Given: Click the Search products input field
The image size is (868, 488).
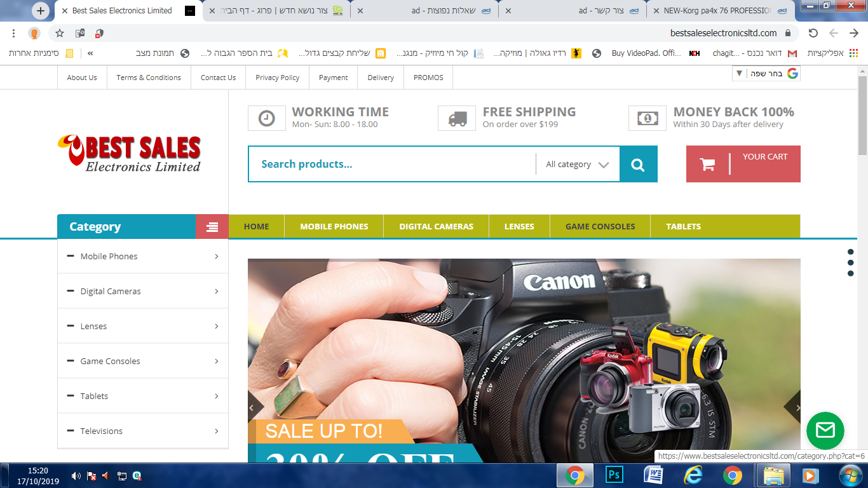Looking at the screenshot, I should tap(391, 165).
